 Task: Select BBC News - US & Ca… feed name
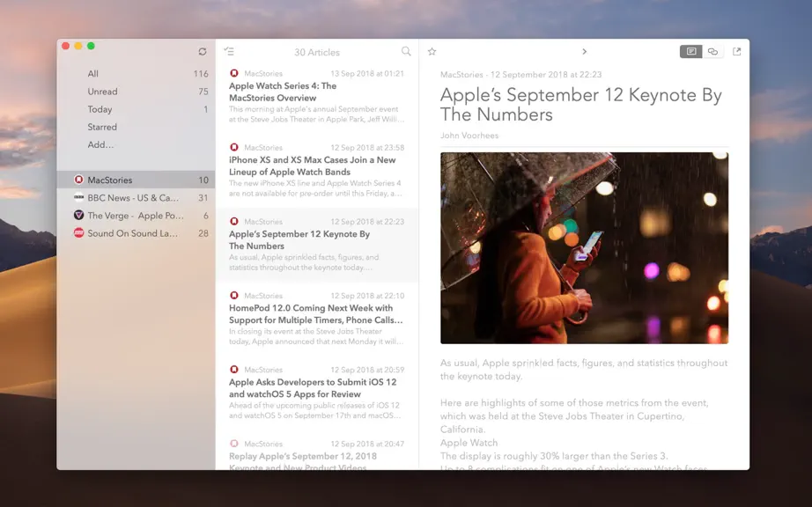133,198
